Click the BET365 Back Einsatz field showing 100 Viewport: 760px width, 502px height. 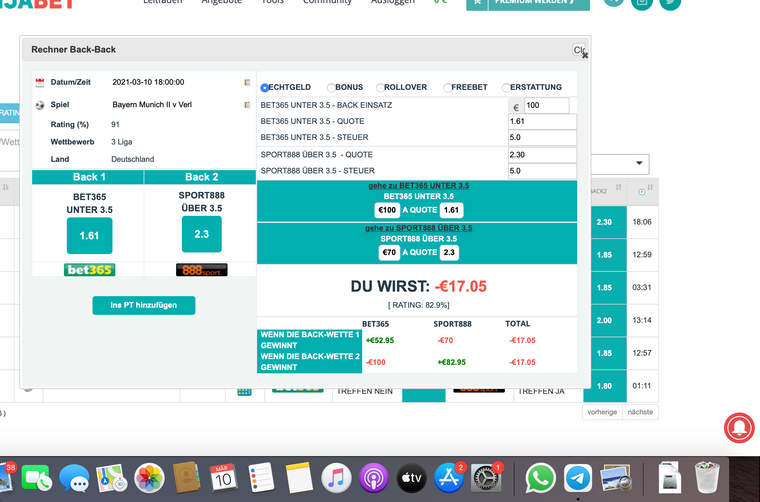click(x=547, y=105)
